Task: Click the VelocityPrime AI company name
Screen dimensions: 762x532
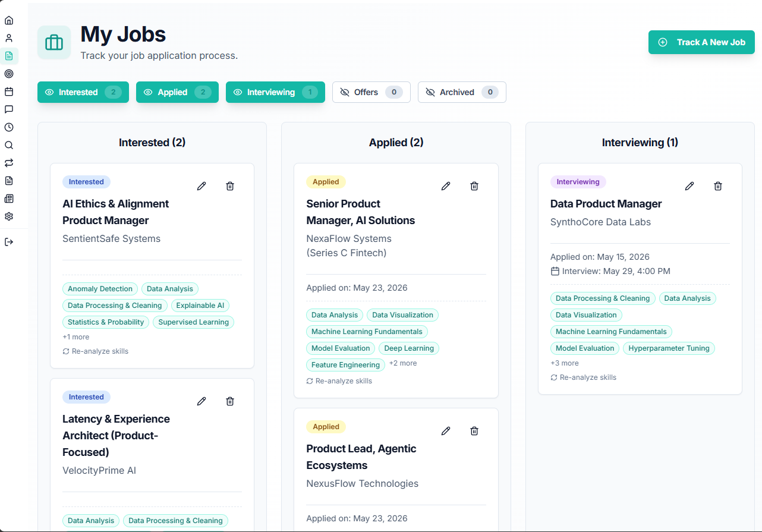Action: pyautogui.click(x=99, y=471)
